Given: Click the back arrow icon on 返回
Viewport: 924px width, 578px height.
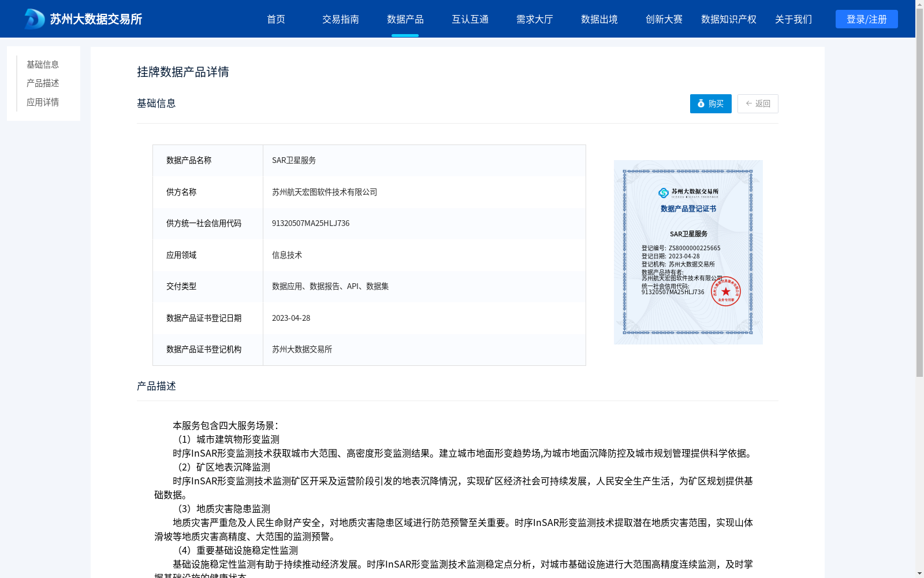Looking at the screenshot, I should coord(749,103).
